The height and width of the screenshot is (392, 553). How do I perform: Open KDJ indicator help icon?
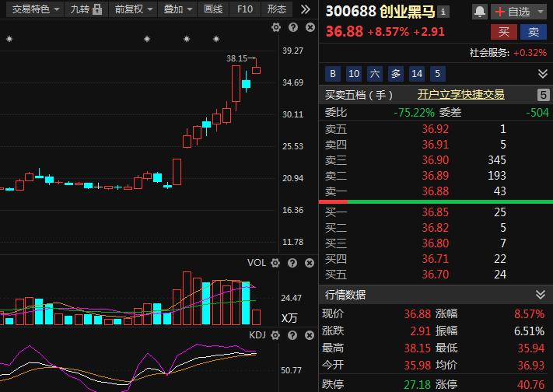pos(292,335)
